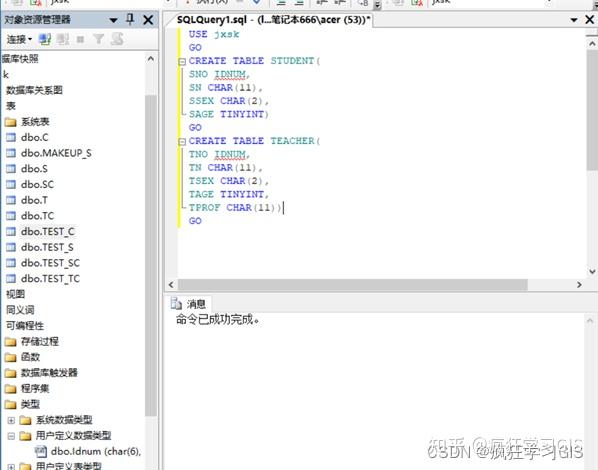
Task: Click the Filter funnel icon in Object Explorer
Action: [x=98, y=39]
